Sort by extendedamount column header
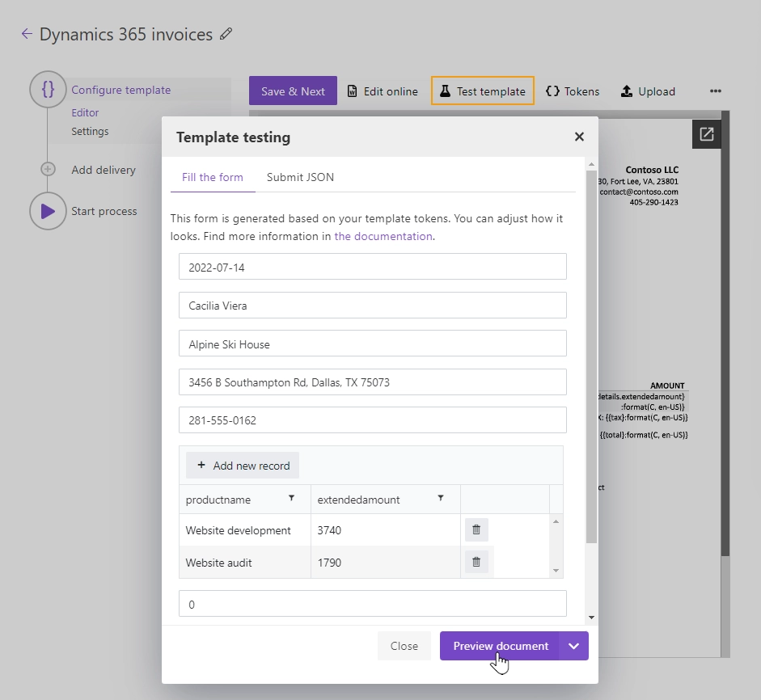Screen dimensions: 761x700 coord(358,500)
